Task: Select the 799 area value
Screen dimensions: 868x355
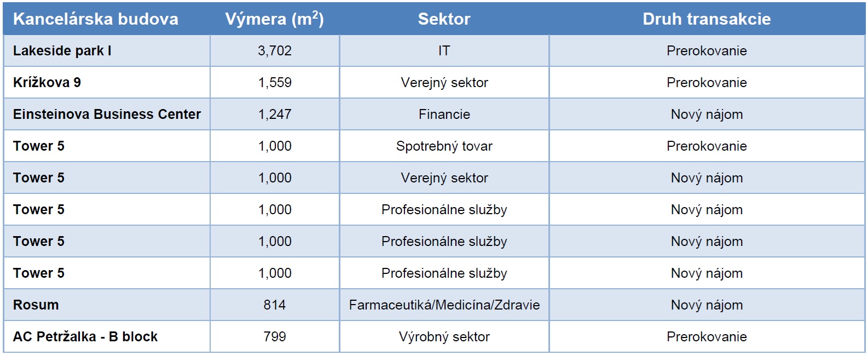Action: click(275, 337)
